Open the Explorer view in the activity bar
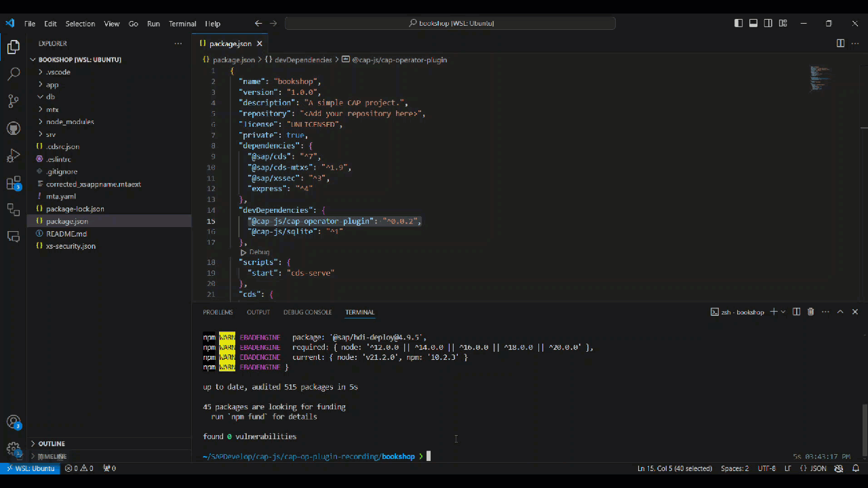 (13, 47)
